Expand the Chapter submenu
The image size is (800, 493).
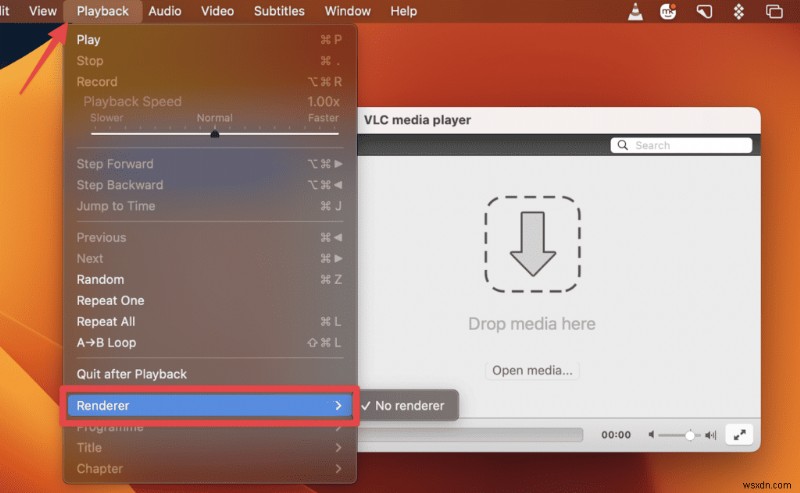209,469
